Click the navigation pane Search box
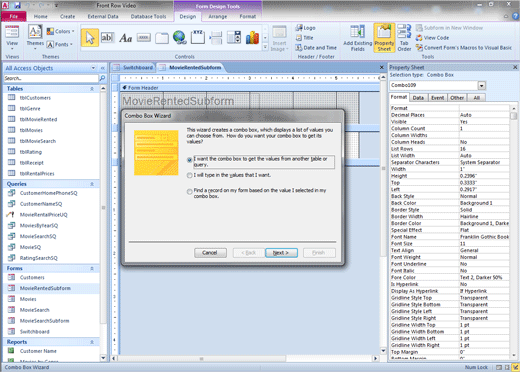This screenshot has width=520, height=372. [x=51, y=78]
